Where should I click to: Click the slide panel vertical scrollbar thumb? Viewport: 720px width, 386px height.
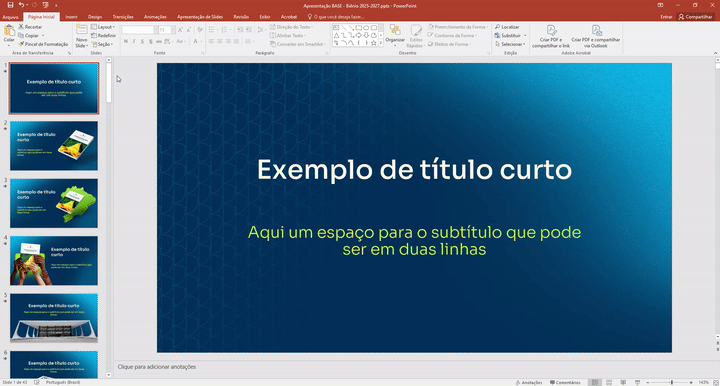tap(109, 83)
